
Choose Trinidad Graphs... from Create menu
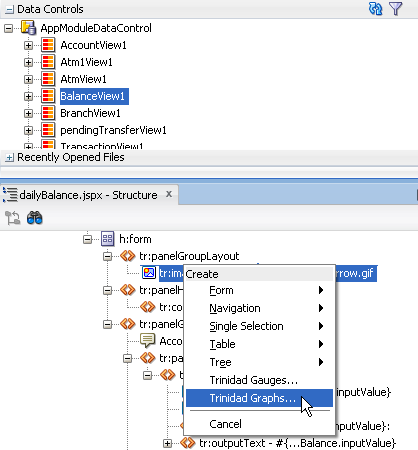[x=259, y=398]
